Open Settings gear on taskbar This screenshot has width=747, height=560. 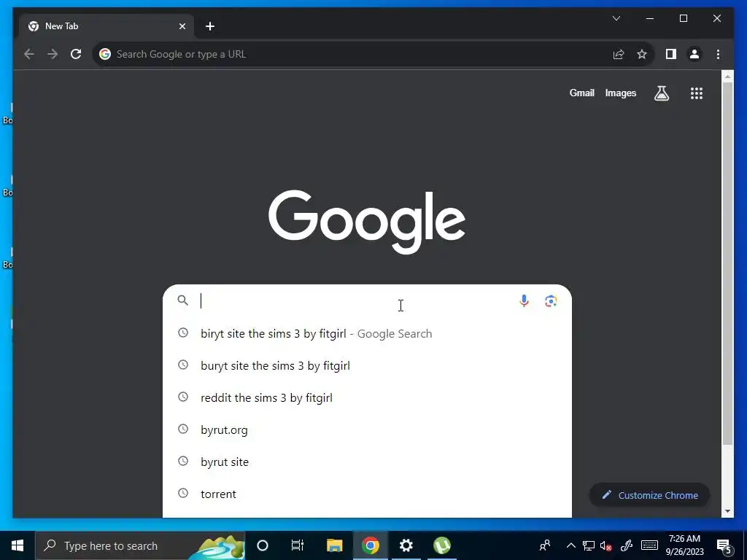[406, 545]
